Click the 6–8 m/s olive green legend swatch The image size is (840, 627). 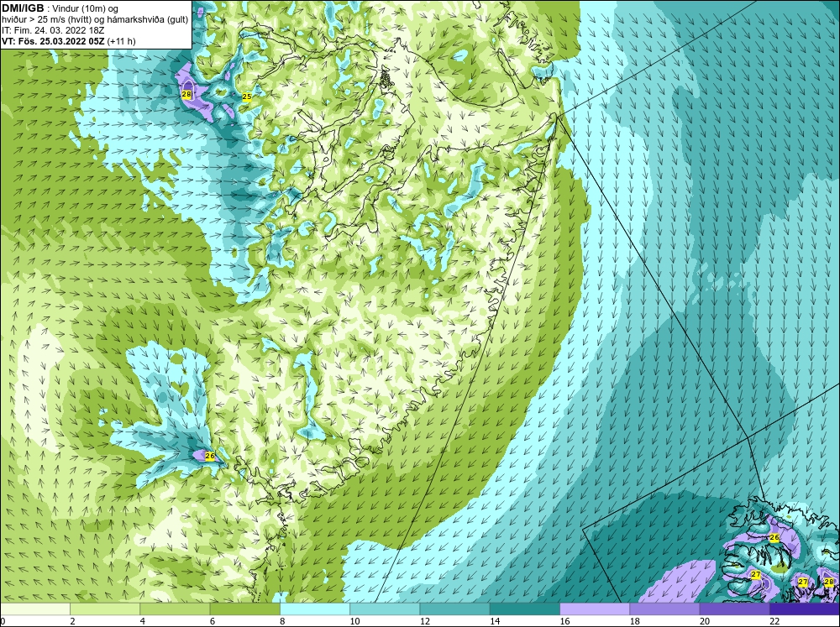tap(244, 609)
